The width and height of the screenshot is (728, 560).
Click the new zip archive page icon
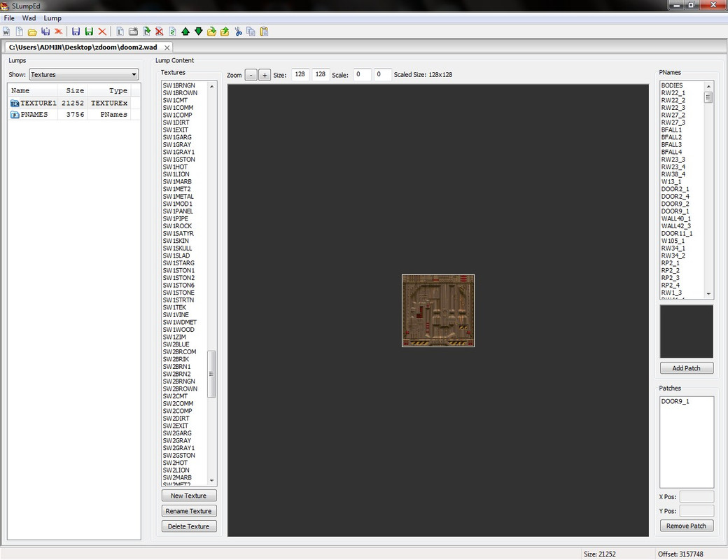[x=19, y=31]
